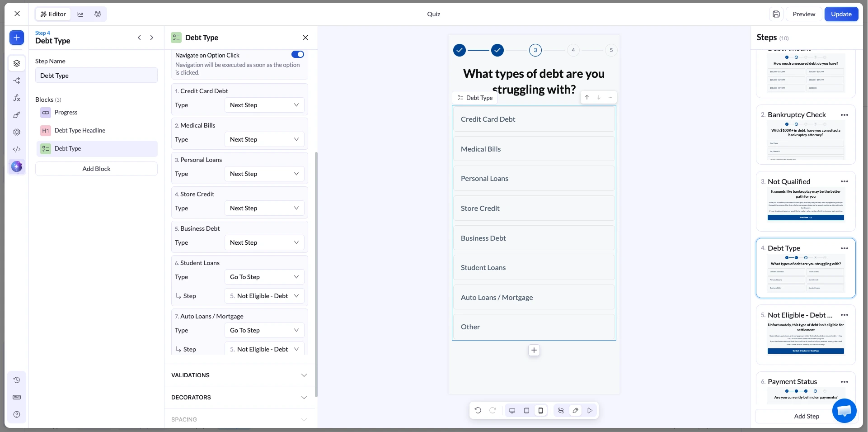This screenshot has width=868, height=432.
Task: Click progress step 4 circle in preview
Action: tap(573, 50)
